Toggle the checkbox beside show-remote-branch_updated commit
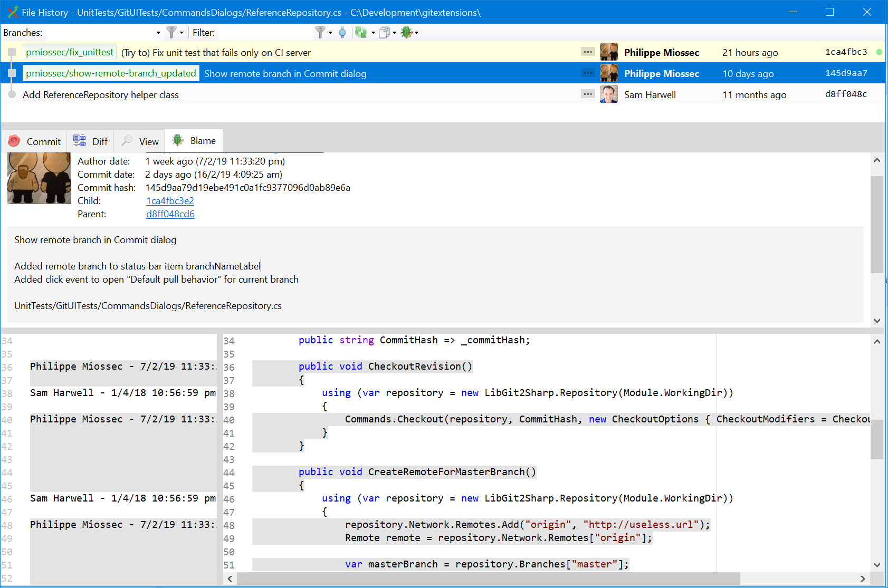888x588 pixels. (12, 73)
